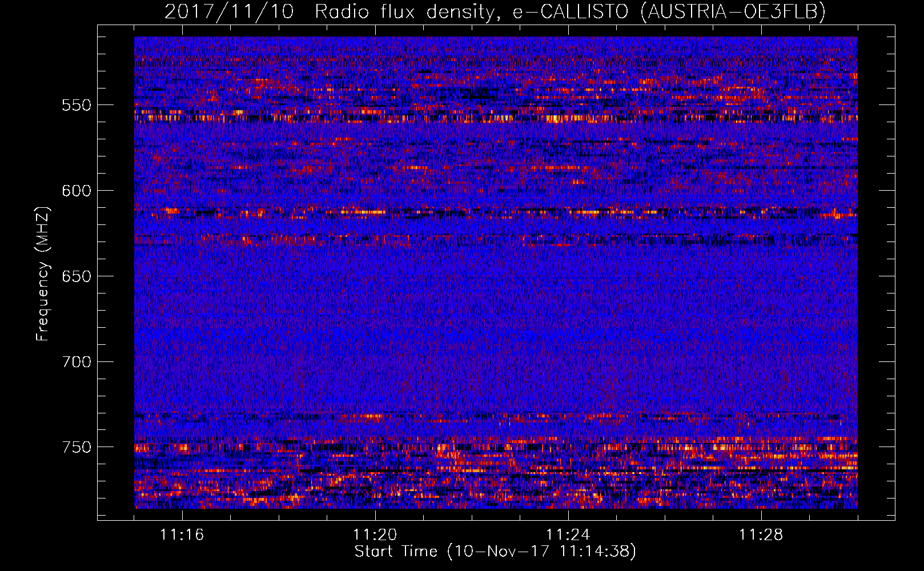Viewport: 924px width, 571px height.
Task: Select the 650 frequency tick label
Action: [x=77, y=276]
